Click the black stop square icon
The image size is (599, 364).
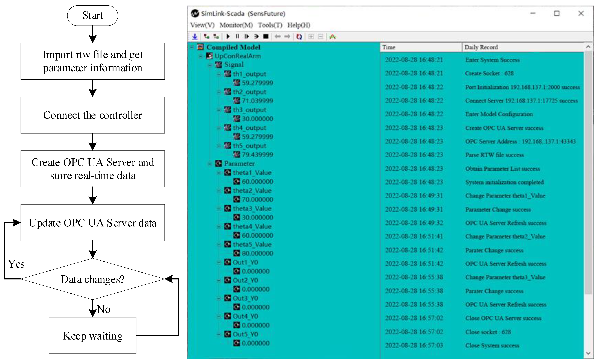[266, 36]
